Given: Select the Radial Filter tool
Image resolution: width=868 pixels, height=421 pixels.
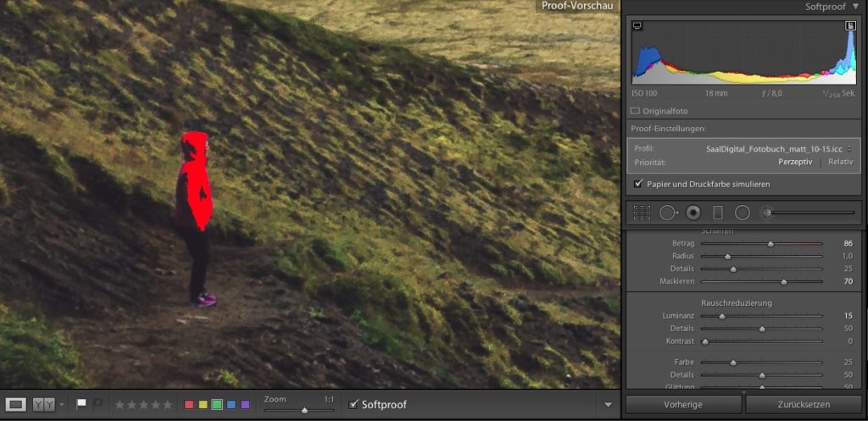Looking at the screenshot, I should 743,213.
